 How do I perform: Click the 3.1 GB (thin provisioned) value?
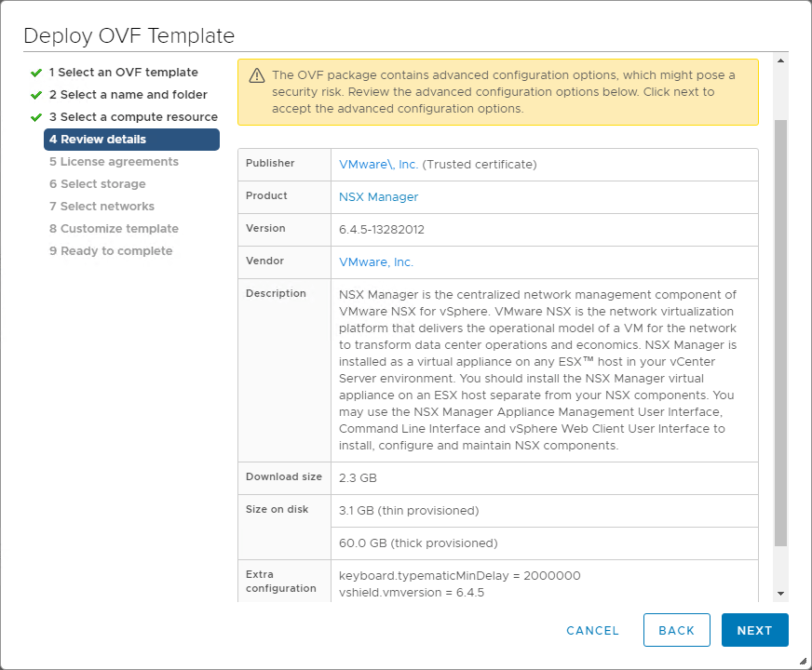pos(409,511)
